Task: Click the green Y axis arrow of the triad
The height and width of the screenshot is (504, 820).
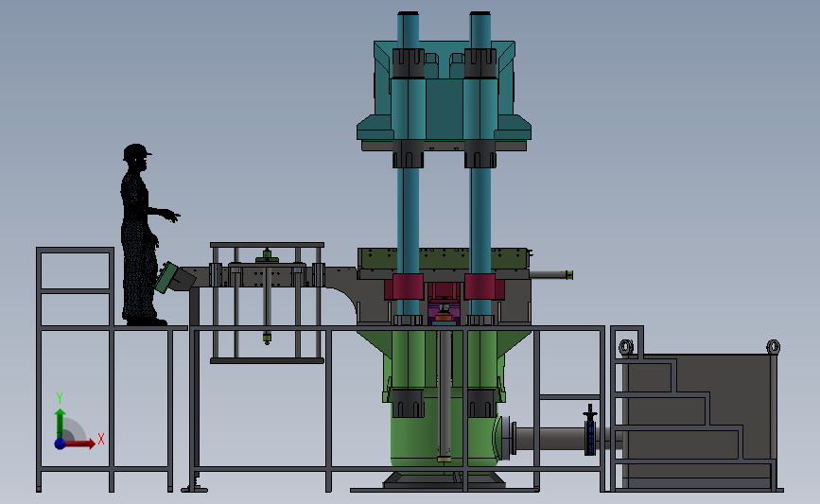Action: click(x=60, y=424)
